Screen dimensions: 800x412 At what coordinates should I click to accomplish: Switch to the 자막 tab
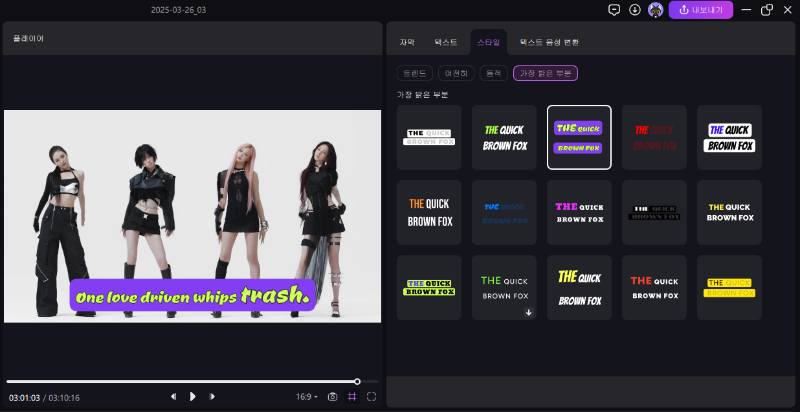pos(407,42)
